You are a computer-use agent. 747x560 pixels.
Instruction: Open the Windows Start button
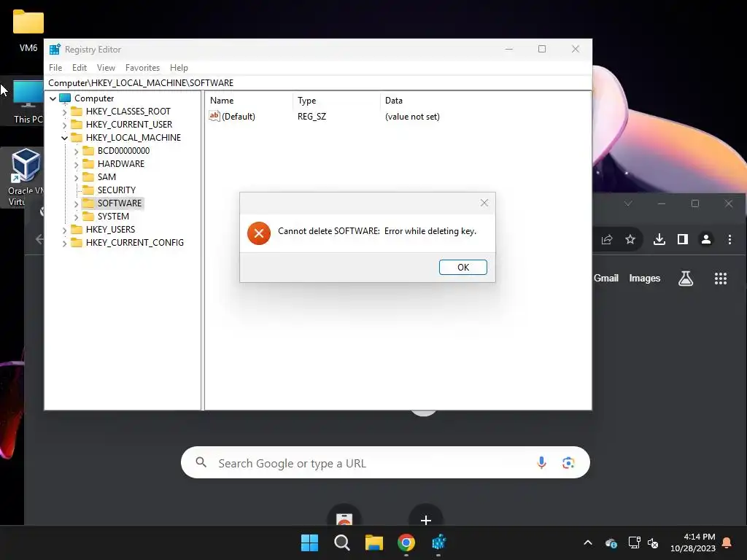coord(309,542)
